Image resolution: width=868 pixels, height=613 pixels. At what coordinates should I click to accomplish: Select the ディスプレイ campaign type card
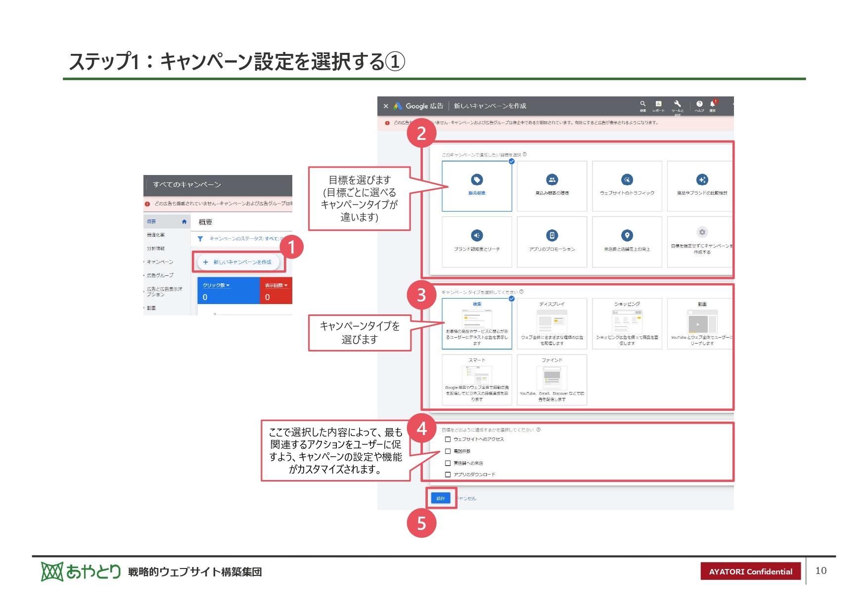[551, 323]
